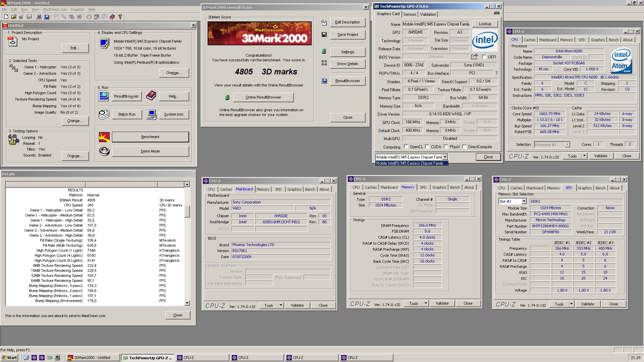Click the System Info computer icon in toolbar

[x=39, y=17]
